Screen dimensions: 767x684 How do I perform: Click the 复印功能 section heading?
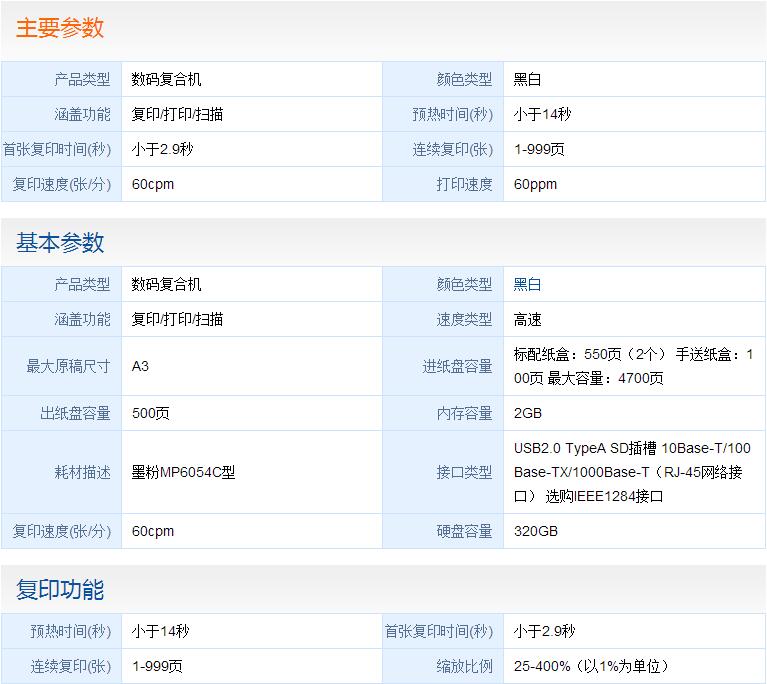pyautogui.click(x=60, y=589)
